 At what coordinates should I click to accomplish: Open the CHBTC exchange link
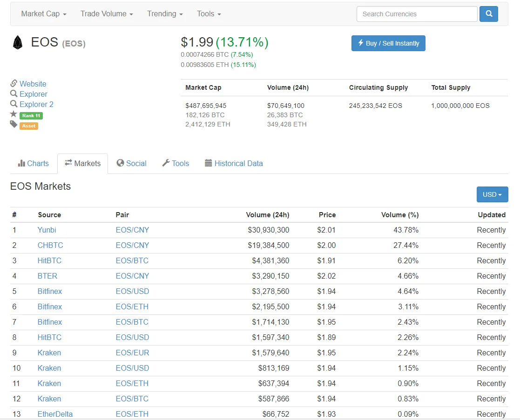[50, 245]
